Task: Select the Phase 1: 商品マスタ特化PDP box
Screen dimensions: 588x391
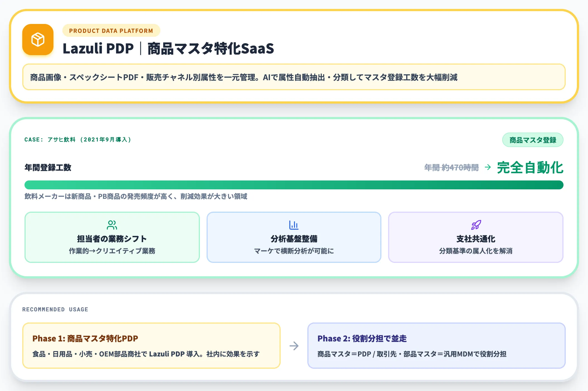Action: point(151,346)
